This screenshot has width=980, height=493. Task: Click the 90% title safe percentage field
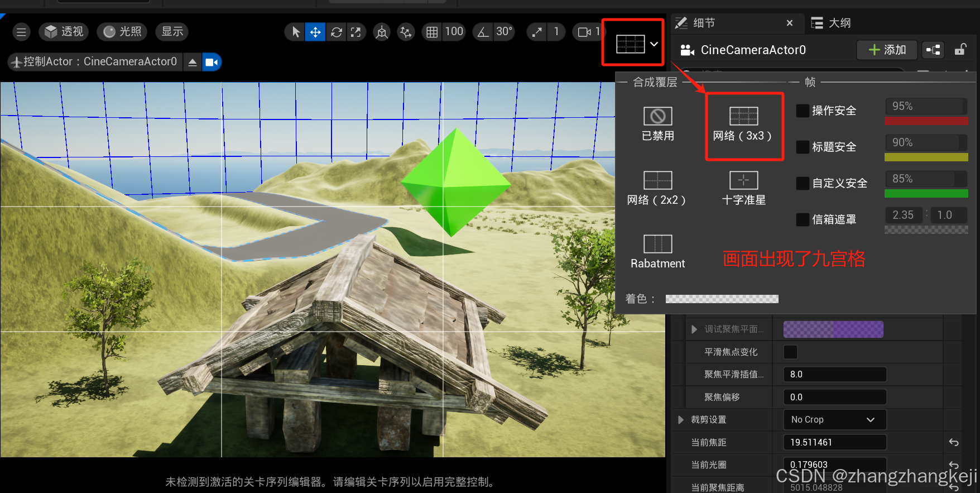click(x=926, y=142)
